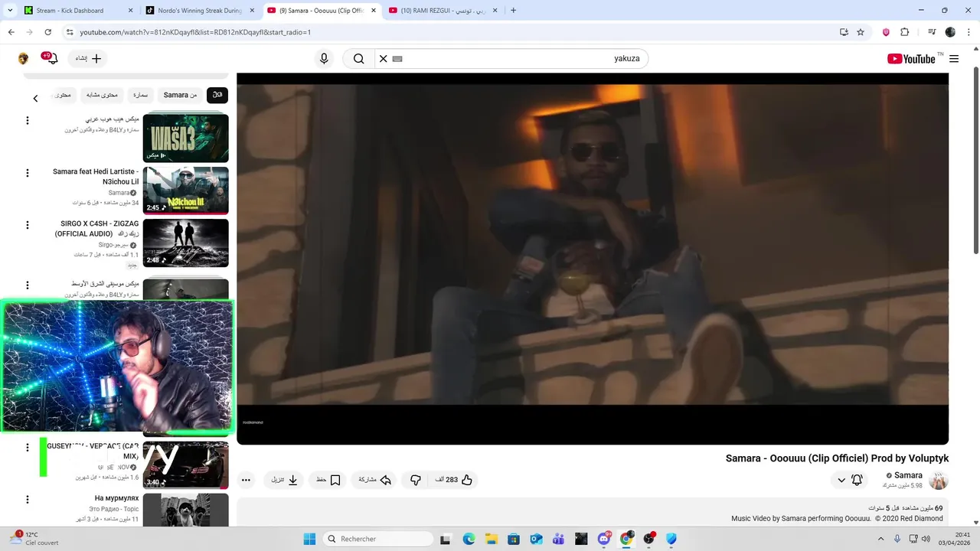Open more actions three-dot menu under video
The width and height of the screenshot is (980, 551).
pyautogui.click(x=246, y=480)
